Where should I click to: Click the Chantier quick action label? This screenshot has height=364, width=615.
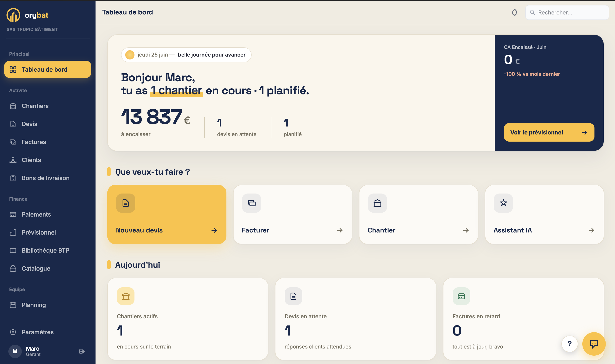tap(381, 230)
